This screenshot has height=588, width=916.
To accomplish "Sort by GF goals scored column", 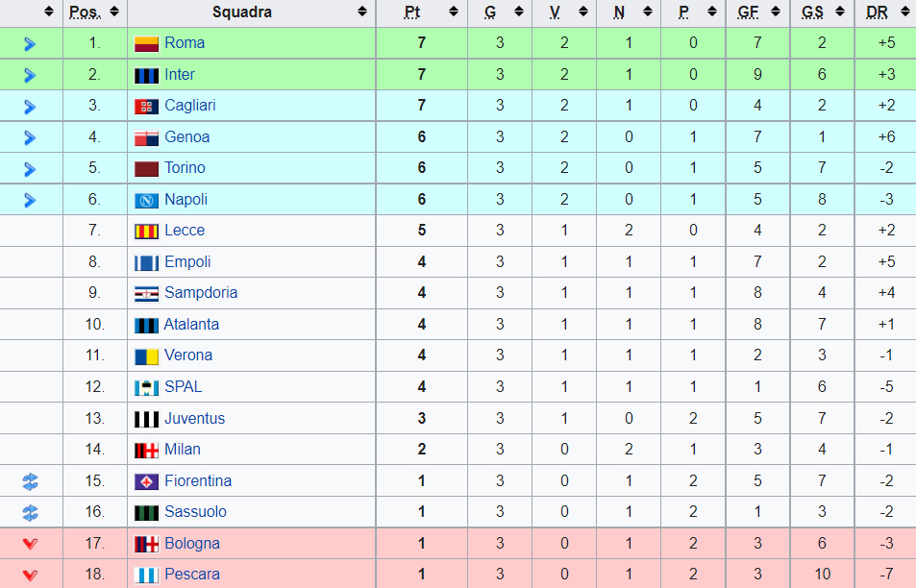I will coord(776,12).
